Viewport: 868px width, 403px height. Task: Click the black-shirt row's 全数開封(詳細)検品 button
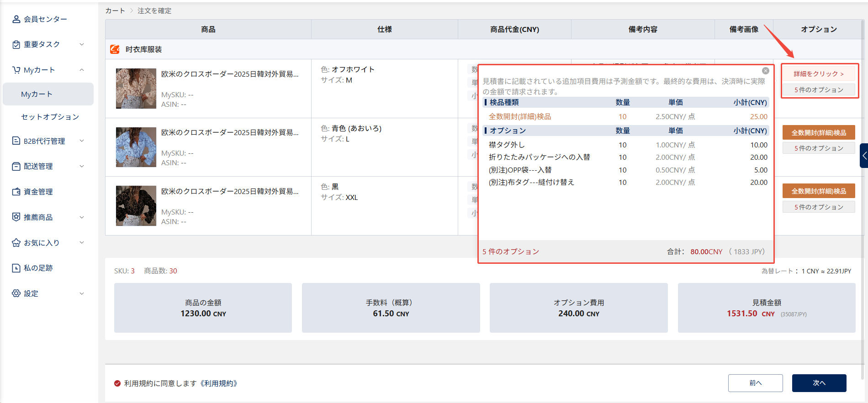pyautogui.click(x=819, y=191)
